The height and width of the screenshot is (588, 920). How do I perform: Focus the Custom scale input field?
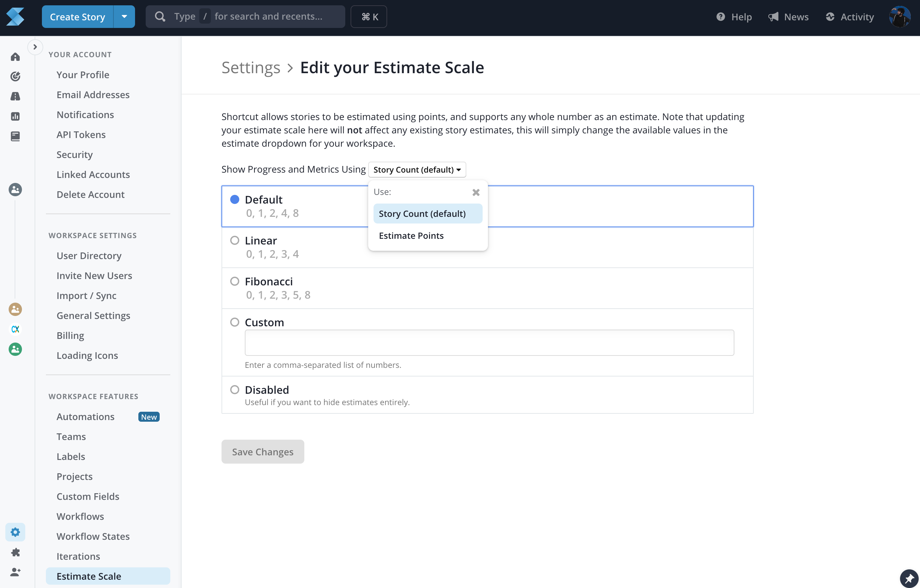point(489,343)
